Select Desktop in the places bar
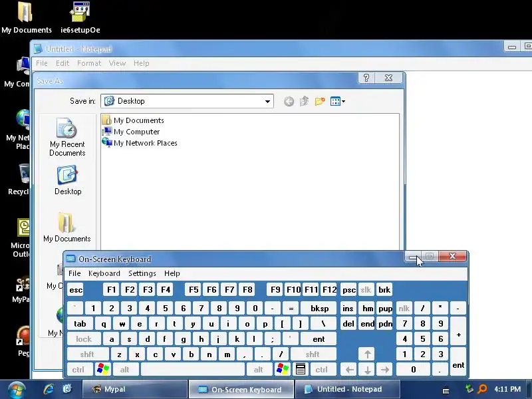The image size is (532, 399). tap(68, 180)
